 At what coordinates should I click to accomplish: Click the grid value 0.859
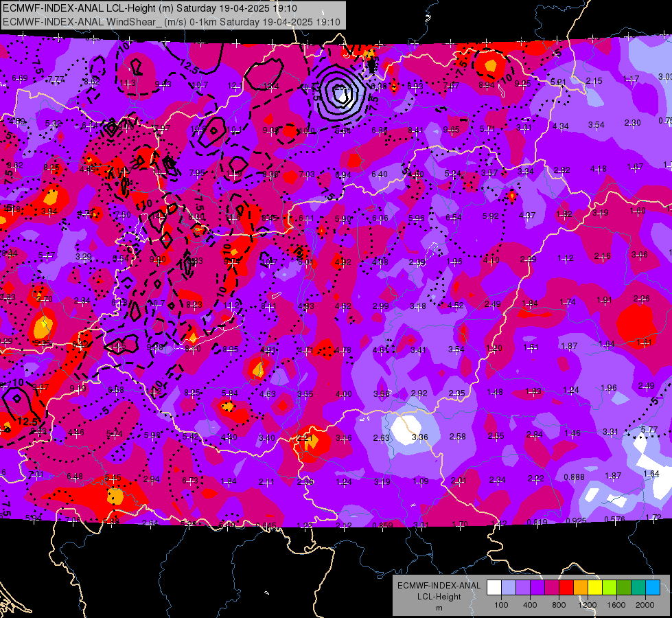coord(383,525)
